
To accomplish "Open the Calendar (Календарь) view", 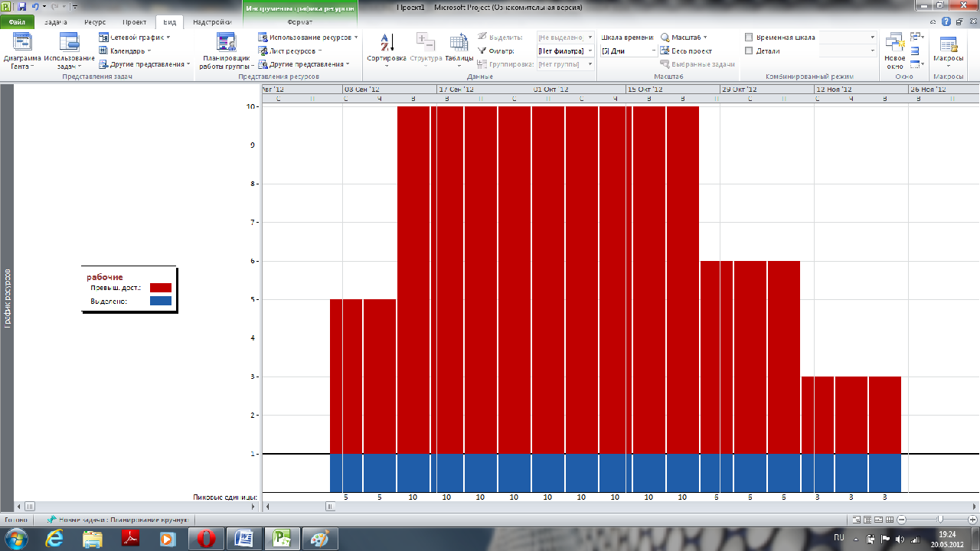I will 126,51.
